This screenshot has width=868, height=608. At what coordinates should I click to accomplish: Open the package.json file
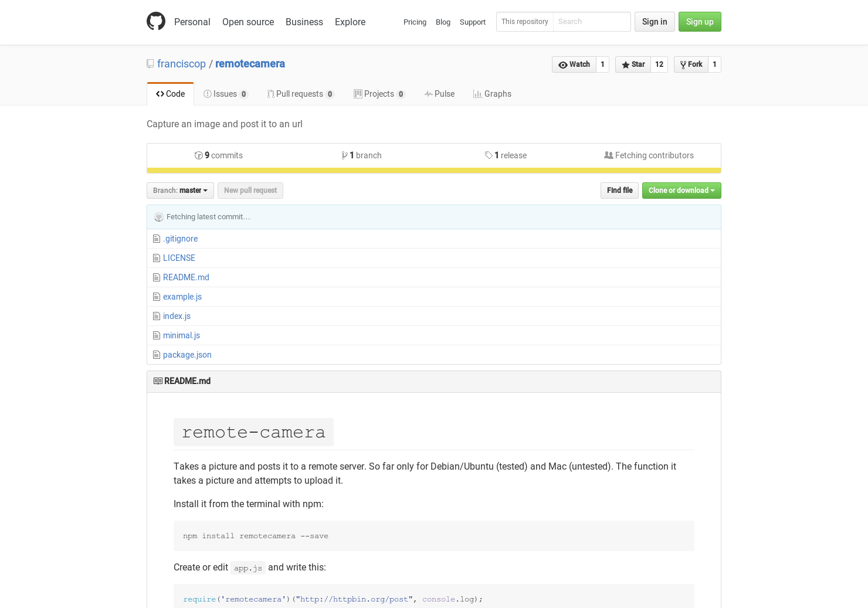(187, 354)
